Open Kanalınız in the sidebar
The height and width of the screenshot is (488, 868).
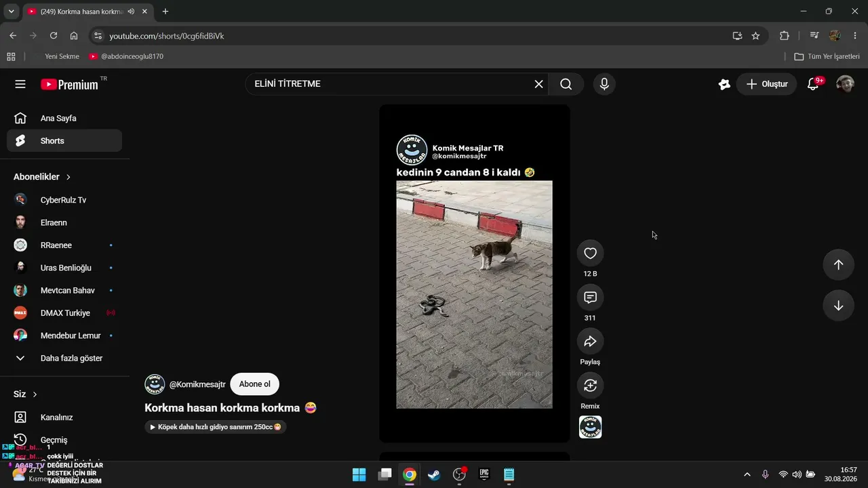tap(64, 417)
